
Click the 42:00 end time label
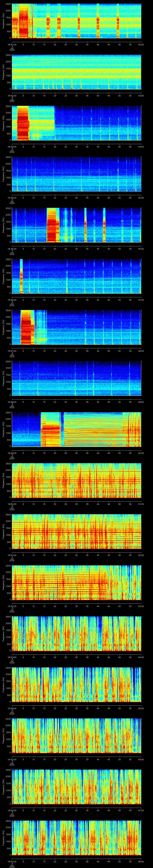[x=141, y=44]
